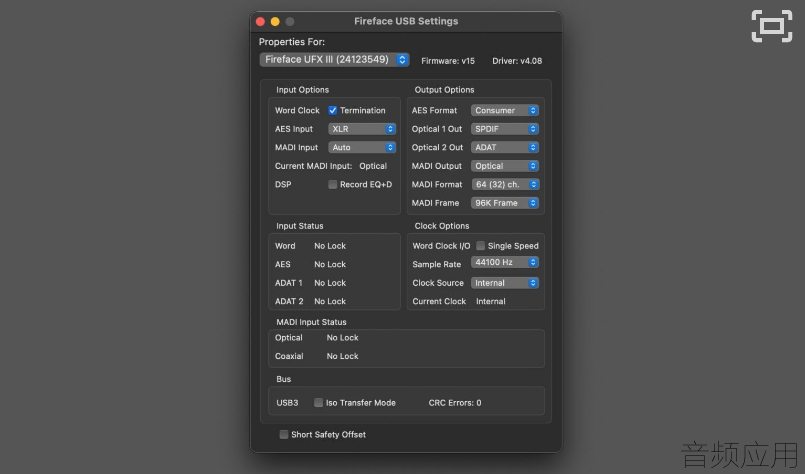Enable DSP Record EQ+D checkbox
Viewport: 805px width, 474px height.
pyautogui.click(x=333, y=184)
